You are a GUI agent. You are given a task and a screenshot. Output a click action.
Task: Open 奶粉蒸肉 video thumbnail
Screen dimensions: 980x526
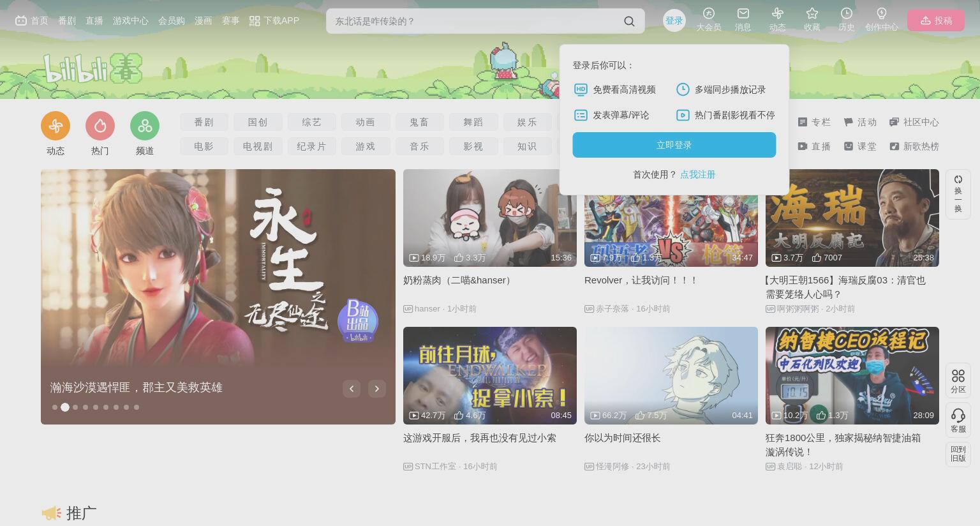tap(490, 218)
